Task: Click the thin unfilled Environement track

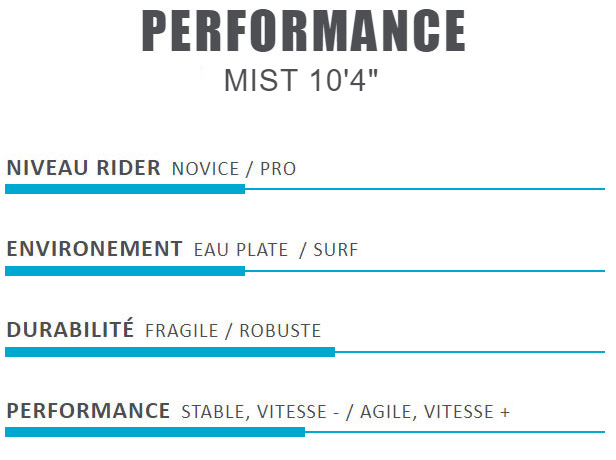Action: (425, 270)
